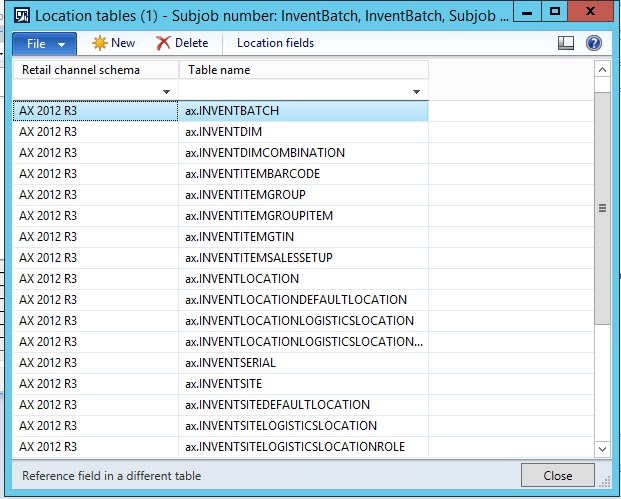Open Location fields from the toolbar
The image size is (621, 499).
click(275, 43)
